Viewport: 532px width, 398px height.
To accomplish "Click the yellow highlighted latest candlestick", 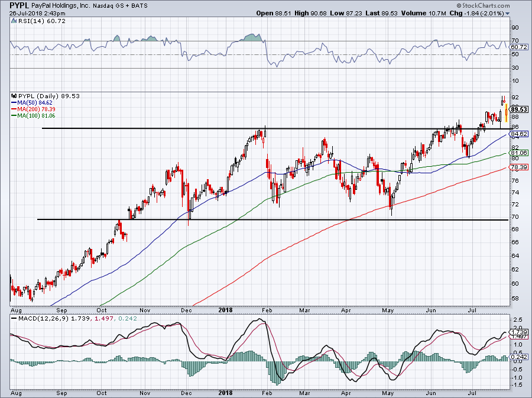I will pyautogui.click(x=506, y=114).
